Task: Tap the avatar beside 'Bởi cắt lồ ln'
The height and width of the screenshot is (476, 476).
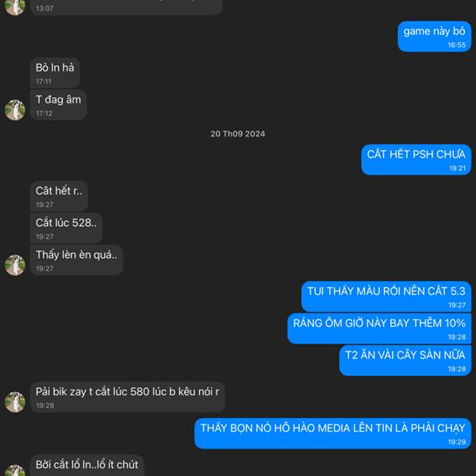Action: tap(15, 470)
